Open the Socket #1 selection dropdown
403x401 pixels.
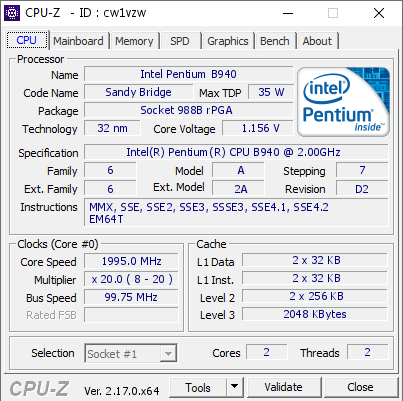[131, 353]
